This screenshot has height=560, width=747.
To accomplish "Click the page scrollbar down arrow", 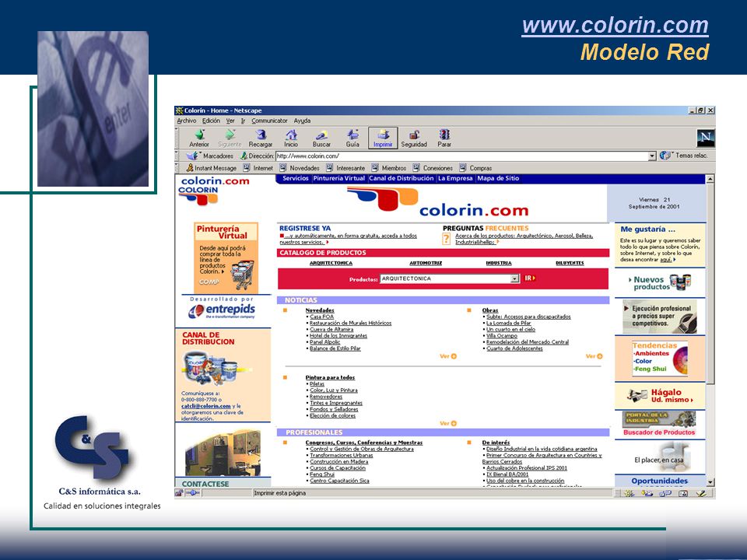I will click(710, 482).
